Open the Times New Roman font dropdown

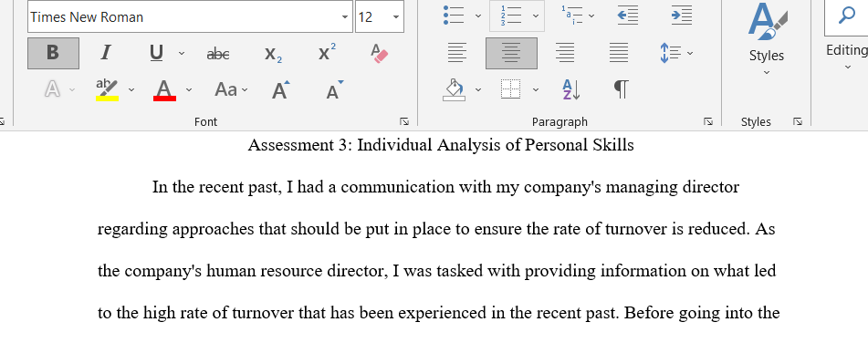click(345, 17)
